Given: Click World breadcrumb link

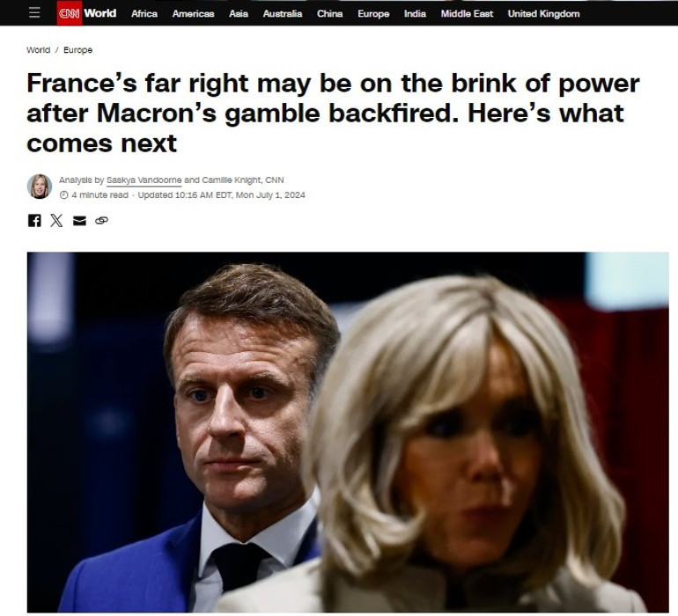Looking at the screenshot, I should (x=39, y=50).
